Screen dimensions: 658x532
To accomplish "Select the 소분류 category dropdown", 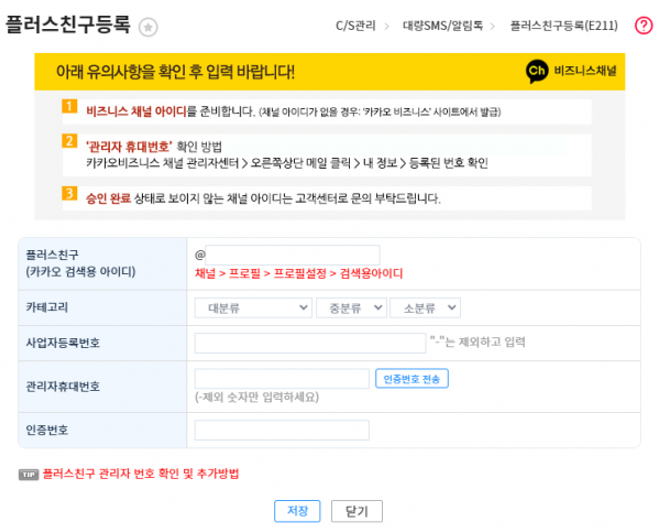I will pos(424,308).
